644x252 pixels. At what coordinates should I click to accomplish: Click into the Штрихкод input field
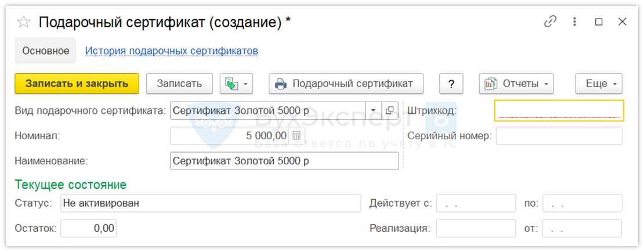(558, 110)
